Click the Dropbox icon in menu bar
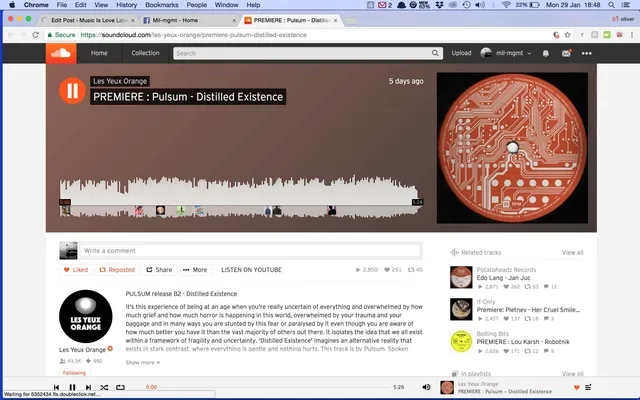640x400 pixels. point(440,5)
